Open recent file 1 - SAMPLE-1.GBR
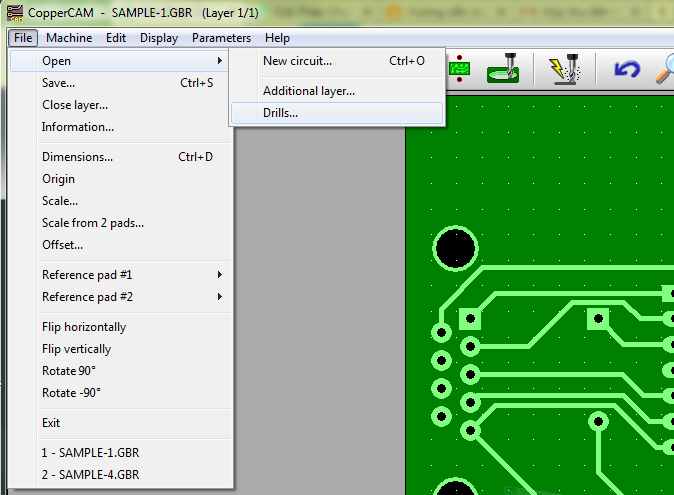This screenshot has width=674, height=495. (x=120, y=453)
